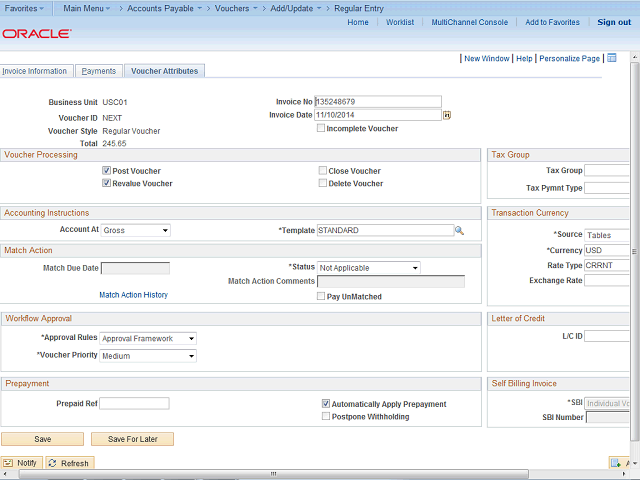640x480 pixels.
Task: Click the vertical scrollbar on the right
Action: [634, 251]
